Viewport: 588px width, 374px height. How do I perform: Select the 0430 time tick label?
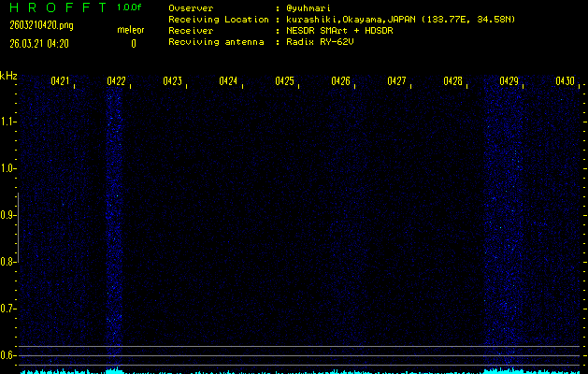pyautogui.click(x=565, y=82)
